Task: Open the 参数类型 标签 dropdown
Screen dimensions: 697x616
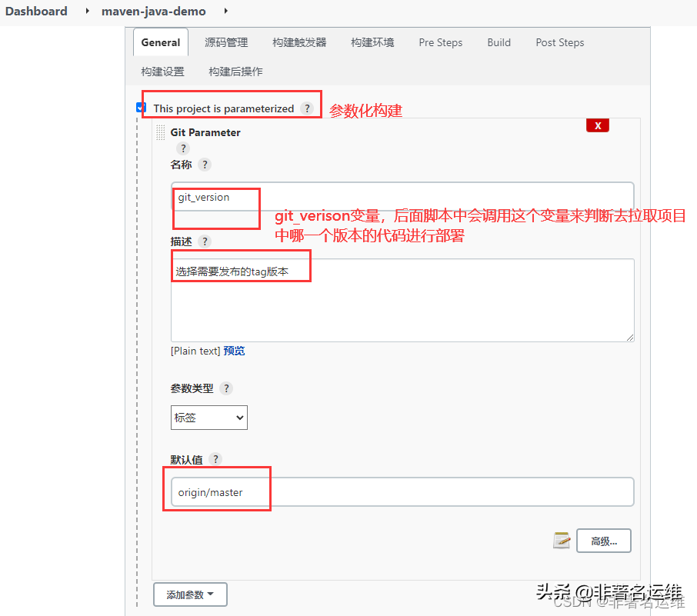Action: [x=208, y=417]
